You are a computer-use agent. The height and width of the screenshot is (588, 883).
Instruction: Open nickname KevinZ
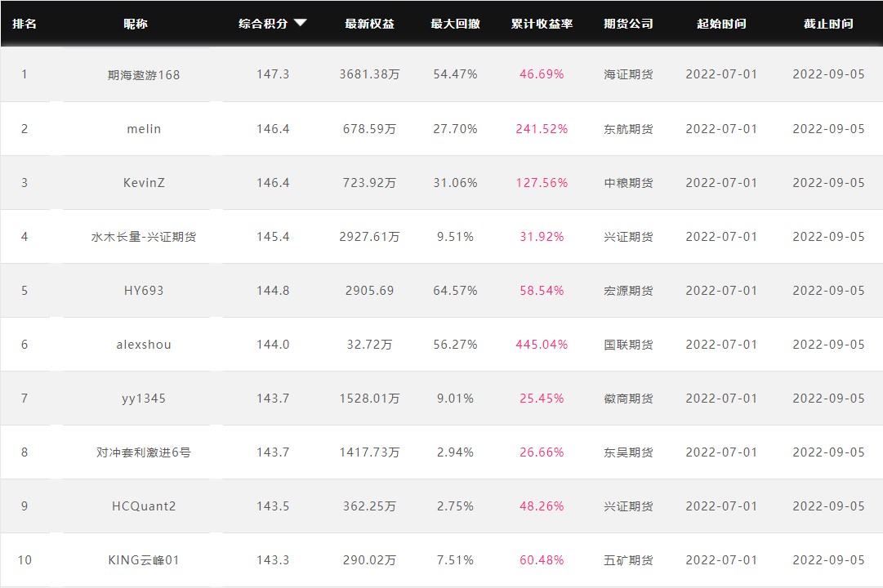point(144,183)
